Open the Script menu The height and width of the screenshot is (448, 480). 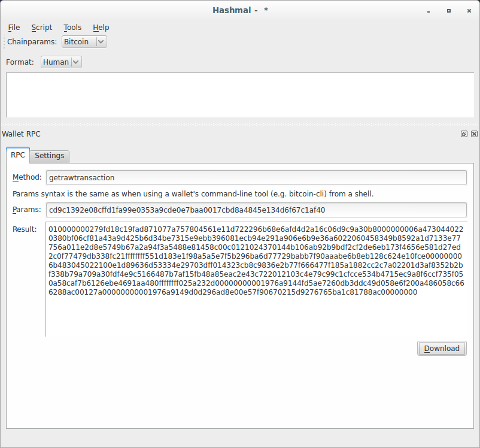click(41, 27)
